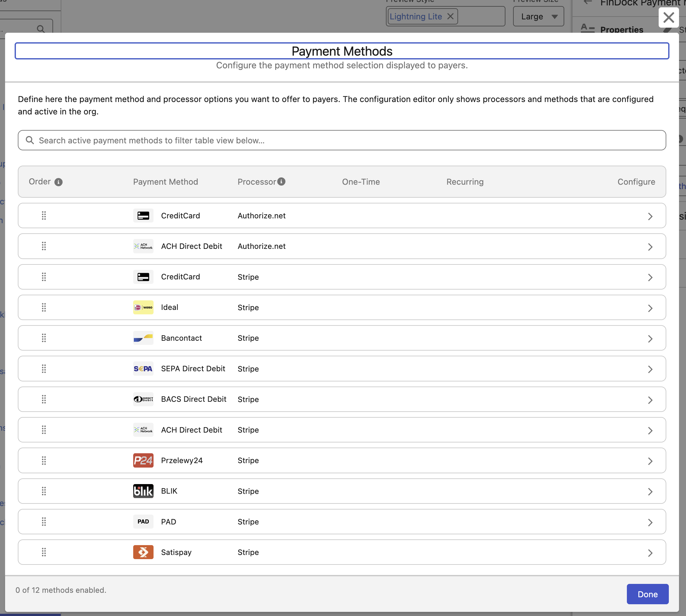
Task: Click the blik logo
Action: point(143,491)
